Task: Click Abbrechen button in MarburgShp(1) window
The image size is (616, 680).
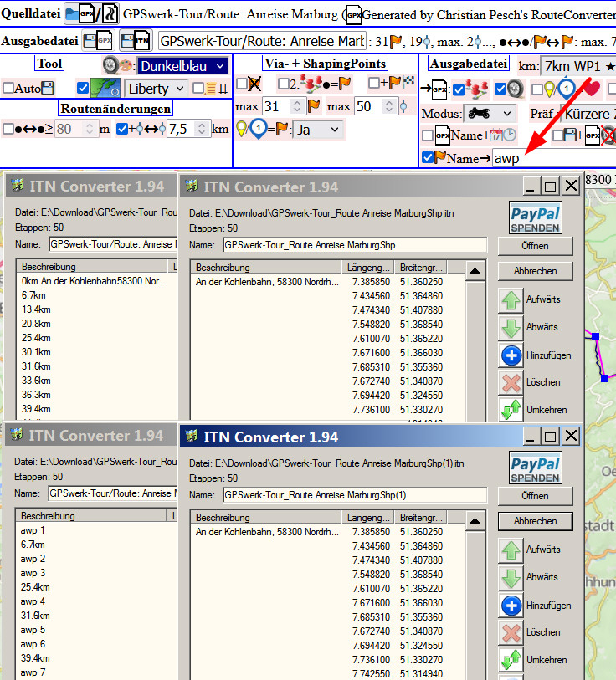Action: click(x=535, y=521)
